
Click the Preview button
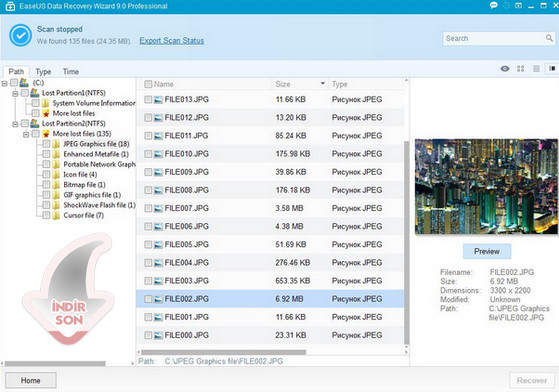[487, 251]
